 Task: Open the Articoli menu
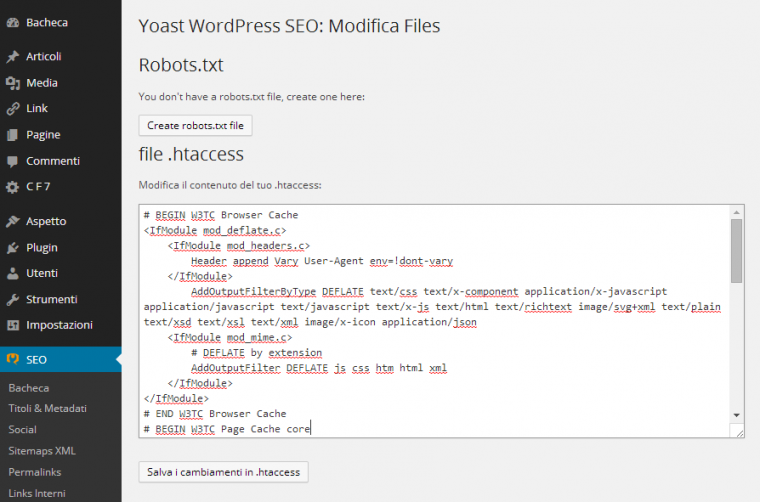pos(44,56)
